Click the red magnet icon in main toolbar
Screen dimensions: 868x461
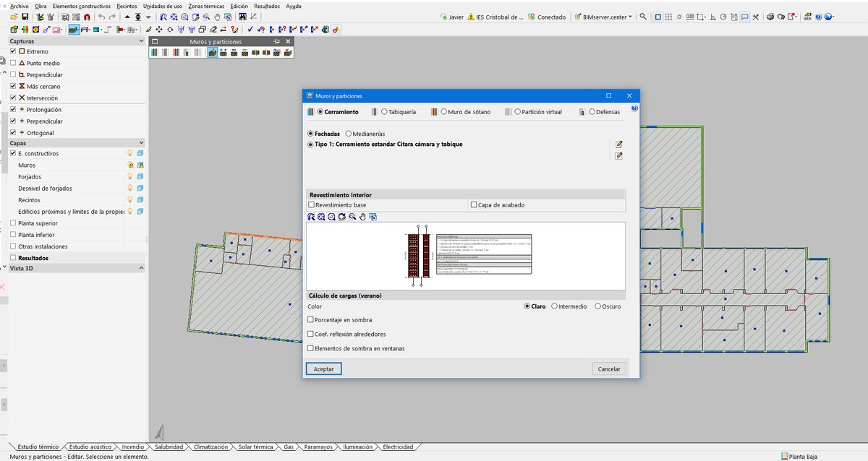88,17
